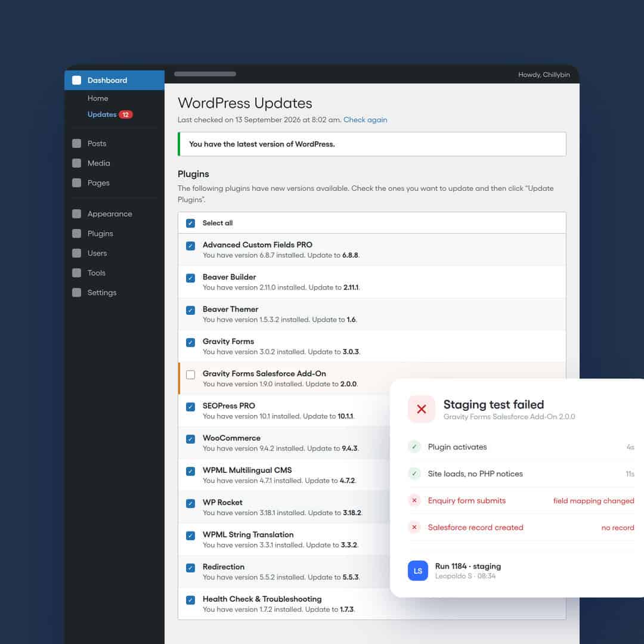Click the Plugins sidebar icon

tap(76, 233)
